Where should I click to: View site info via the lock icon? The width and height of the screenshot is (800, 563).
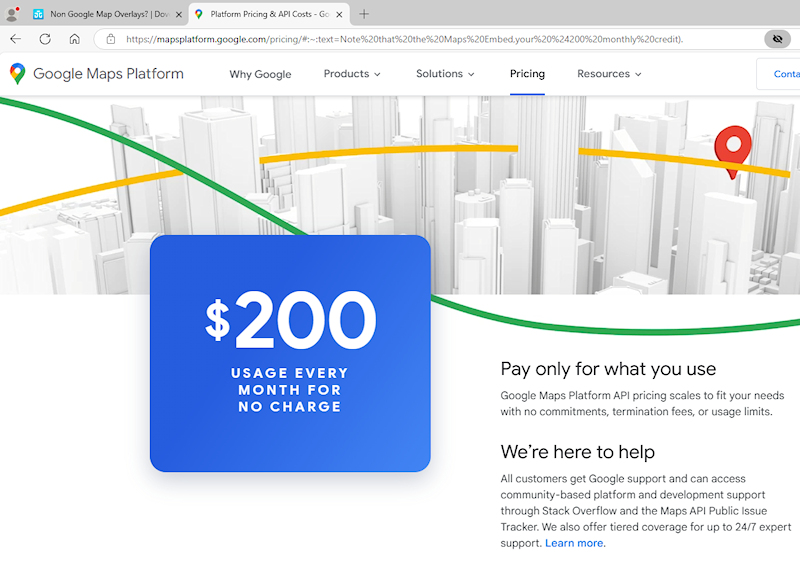coord(111,39)
